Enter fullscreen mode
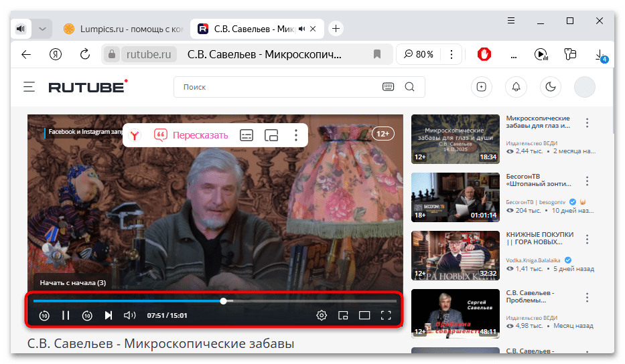Image resolution: width=625 pixels, height=364 pixels. 386,315
